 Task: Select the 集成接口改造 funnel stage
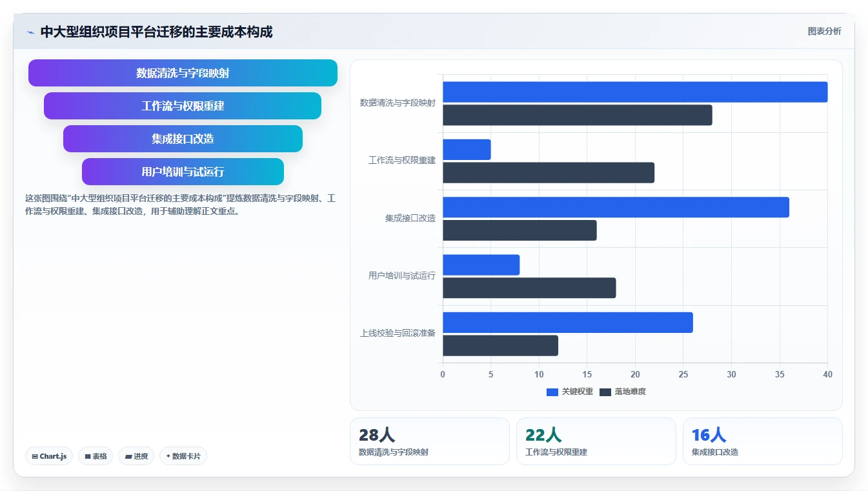coord(183,139)
